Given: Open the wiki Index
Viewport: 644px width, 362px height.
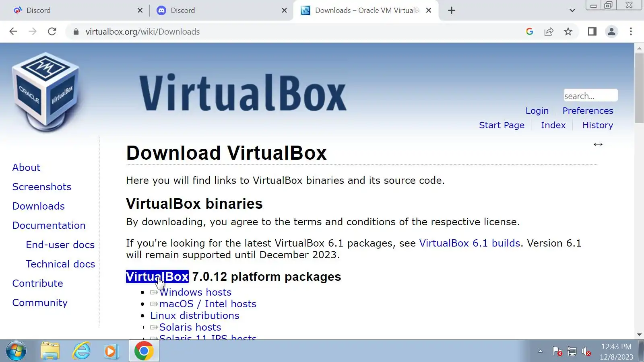Looking at the screenshot, I should 553,125.
